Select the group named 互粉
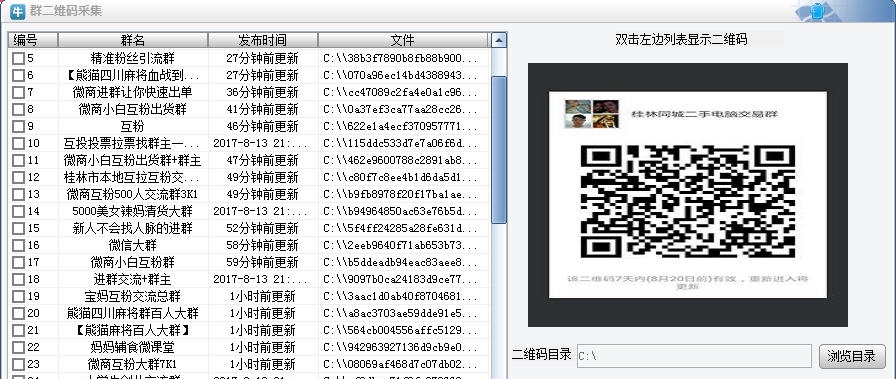896x379 pixels. pyautogui.click(x=250, y=126)
